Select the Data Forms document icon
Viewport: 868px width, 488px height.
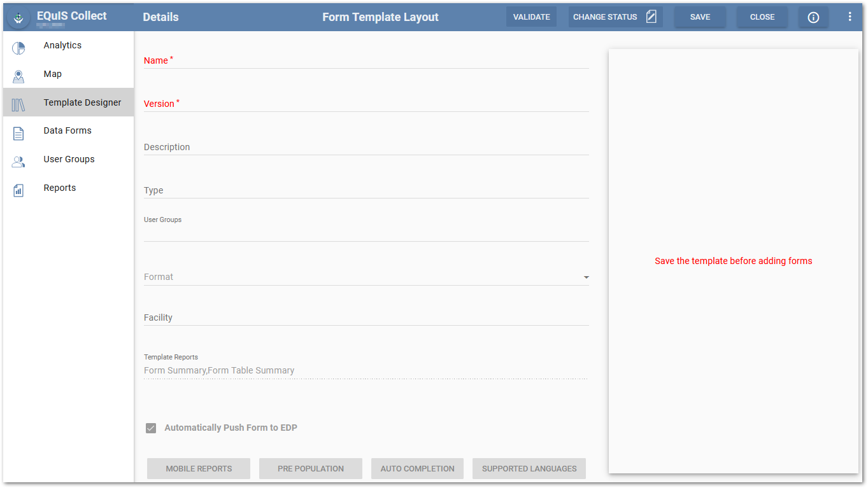[x=18, y=130]
